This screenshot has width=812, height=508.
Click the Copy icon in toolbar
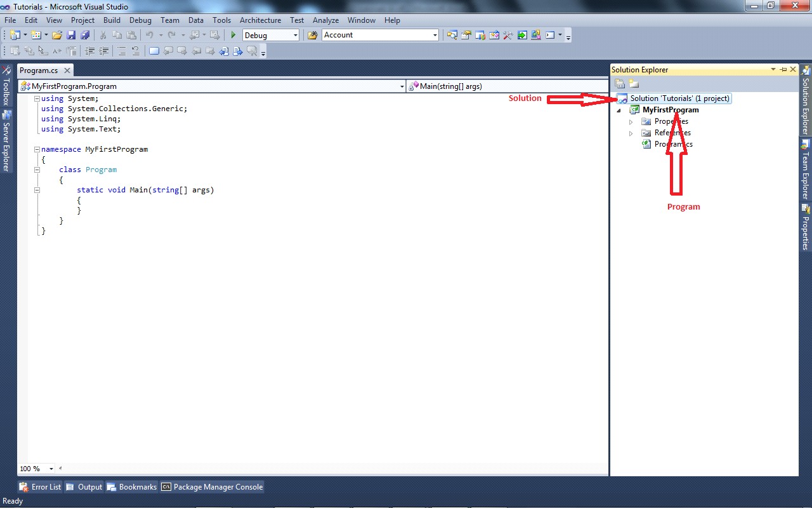coord(117,35)
